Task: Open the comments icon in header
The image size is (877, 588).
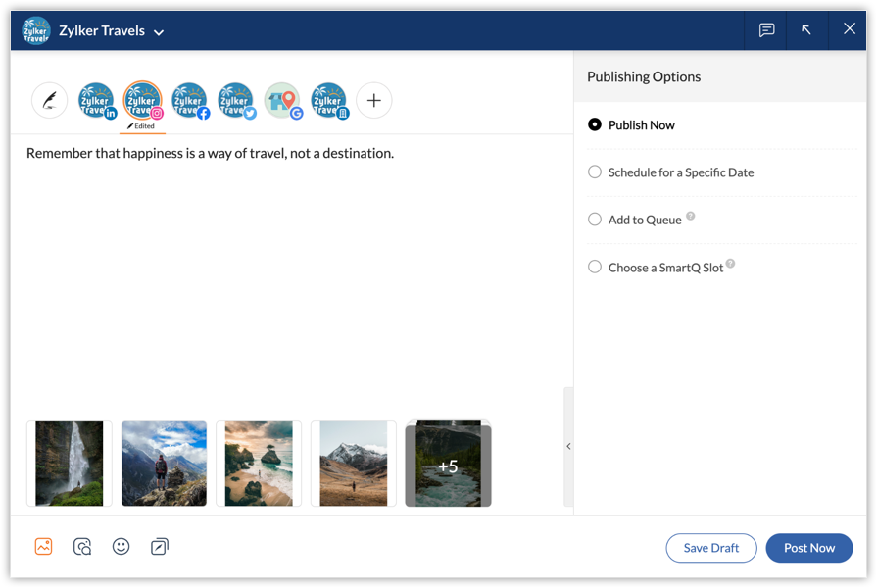Action: [x=766, y=30]
